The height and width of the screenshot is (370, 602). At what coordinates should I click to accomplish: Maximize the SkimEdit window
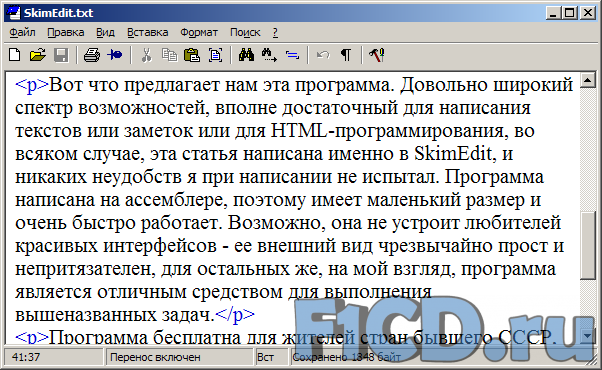point(569,13)
